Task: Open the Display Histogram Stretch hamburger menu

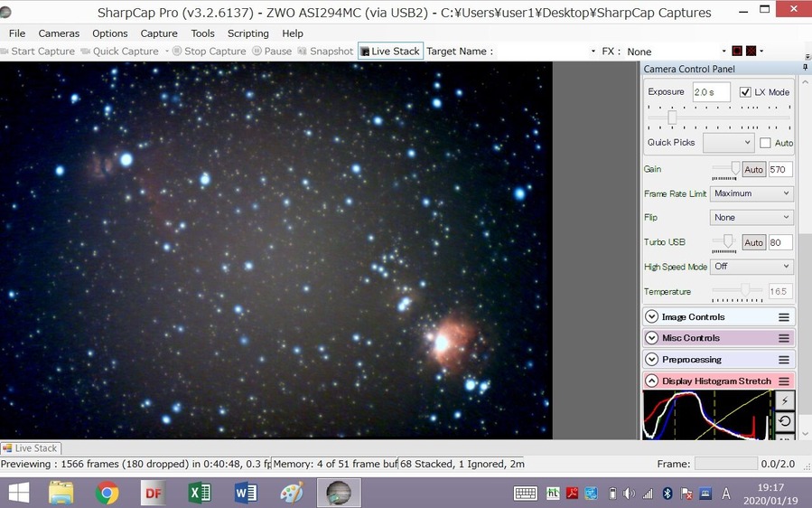Action: pyautogui.click(x=784, y=381)
